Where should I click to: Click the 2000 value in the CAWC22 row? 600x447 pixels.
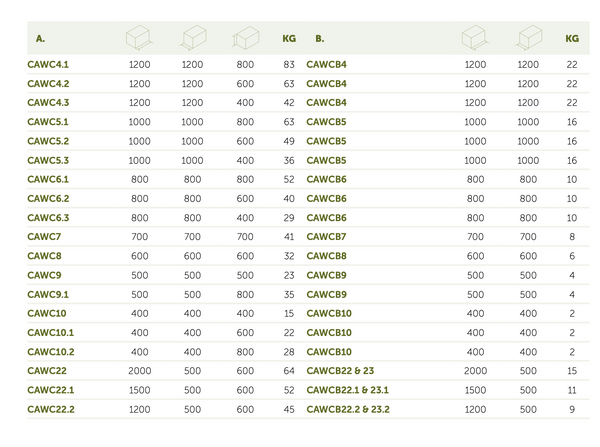[139, 371]
